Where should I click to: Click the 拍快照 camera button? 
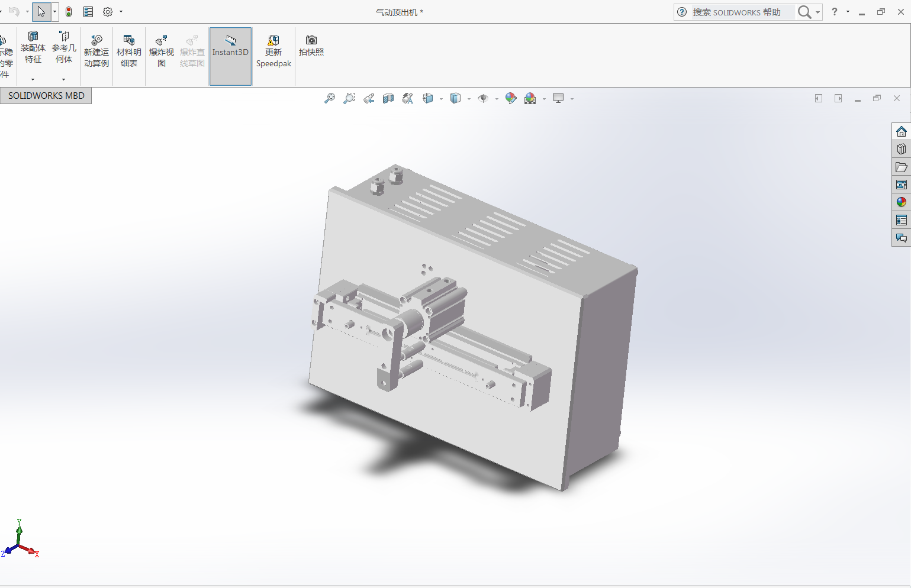click(x=311, y=46)
